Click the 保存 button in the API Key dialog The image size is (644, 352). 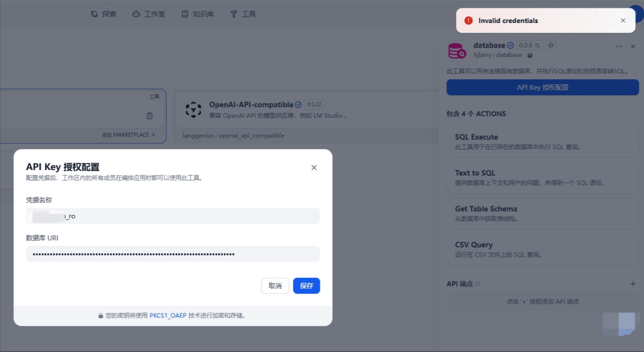(x=306, y=286)
